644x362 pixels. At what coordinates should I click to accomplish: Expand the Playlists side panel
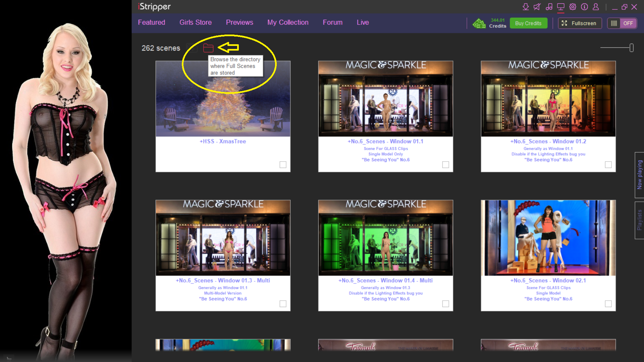coord(639,220)
